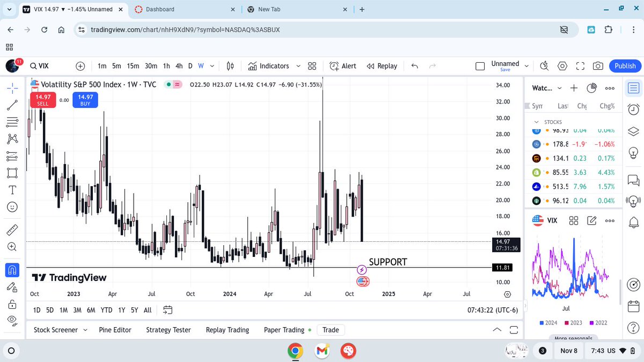Open the object tree layers panel
Screen dimensions: 644x362
click(x=633, y=131)
